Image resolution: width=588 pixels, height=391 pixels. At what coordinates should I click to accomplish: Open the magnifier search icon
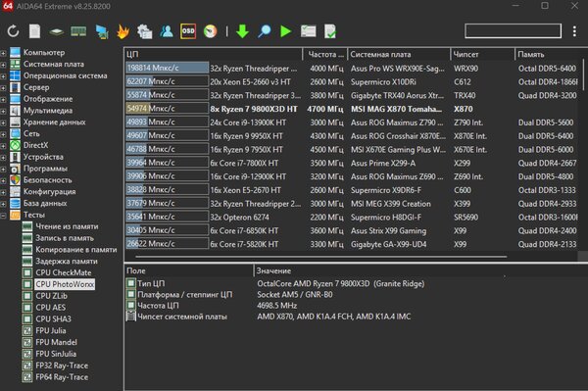[265, 31]
